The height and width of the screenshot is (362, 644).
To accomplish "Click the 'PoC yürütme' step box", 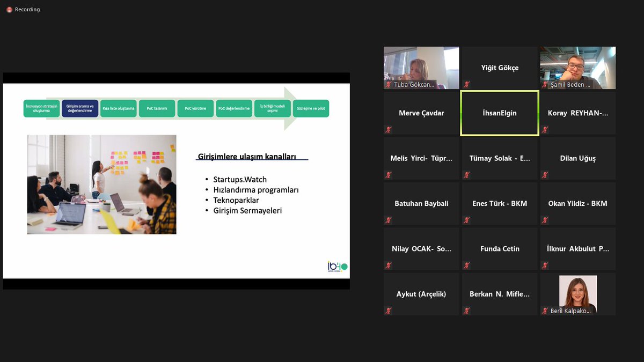I will [x=195, y=108].
